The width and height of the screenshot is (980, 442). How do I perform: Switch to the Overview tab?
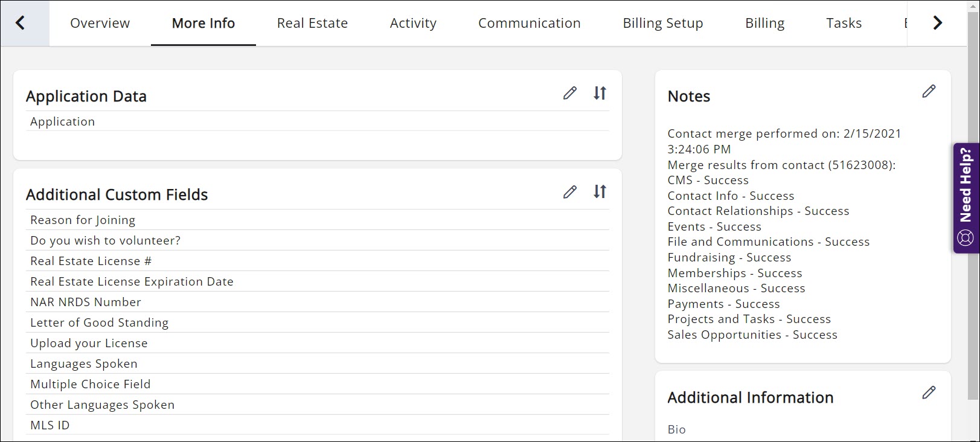(100, 23)
